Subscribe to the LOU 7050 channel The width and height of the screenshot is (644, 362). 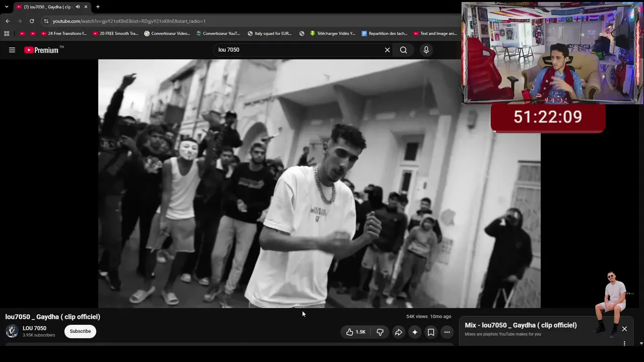coord(80,331)
